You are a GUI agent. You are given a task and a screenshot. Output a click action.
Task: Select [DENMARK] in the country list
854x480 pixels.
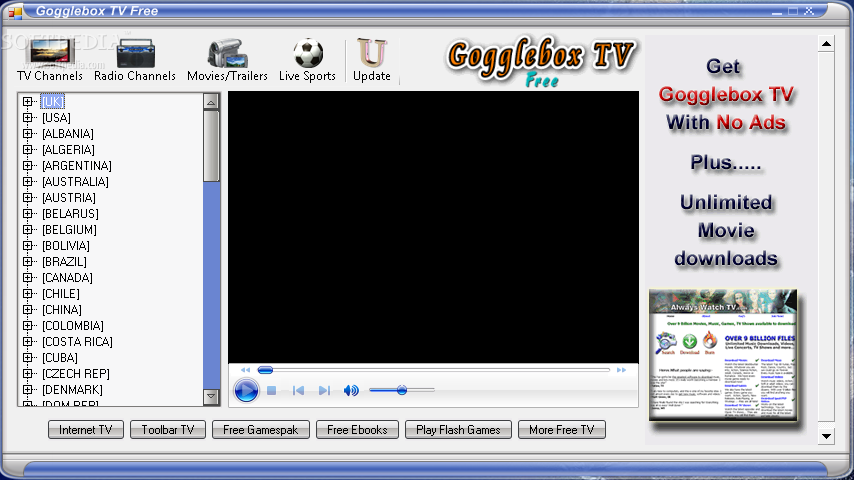[72, 390]
